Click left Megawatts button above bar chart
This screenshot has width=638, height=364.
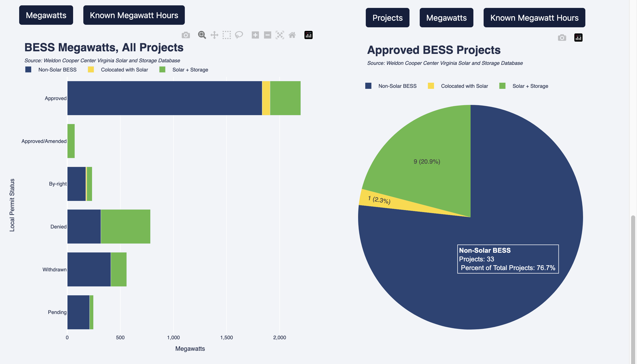46,15
